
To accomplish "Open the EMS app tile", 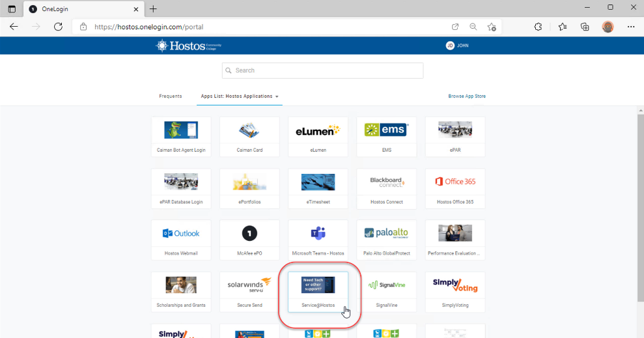I will 387,135.
